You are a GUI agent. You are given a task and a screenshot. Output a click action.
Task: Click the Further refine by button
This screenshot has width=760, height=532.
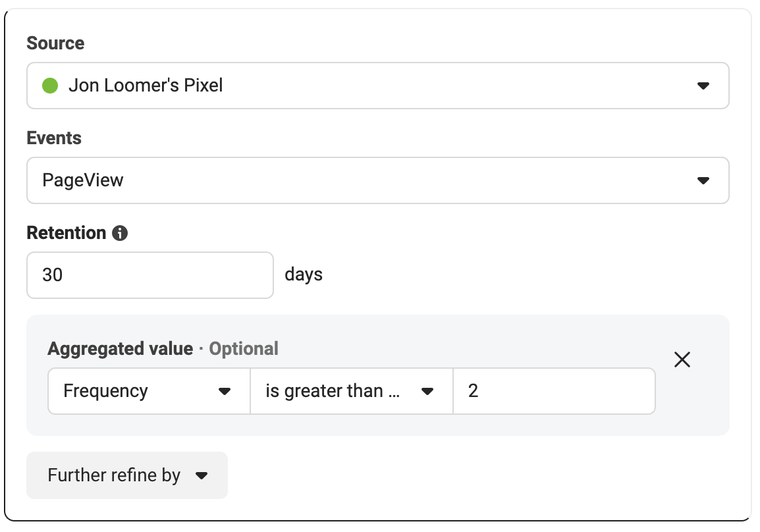point(127,475)
